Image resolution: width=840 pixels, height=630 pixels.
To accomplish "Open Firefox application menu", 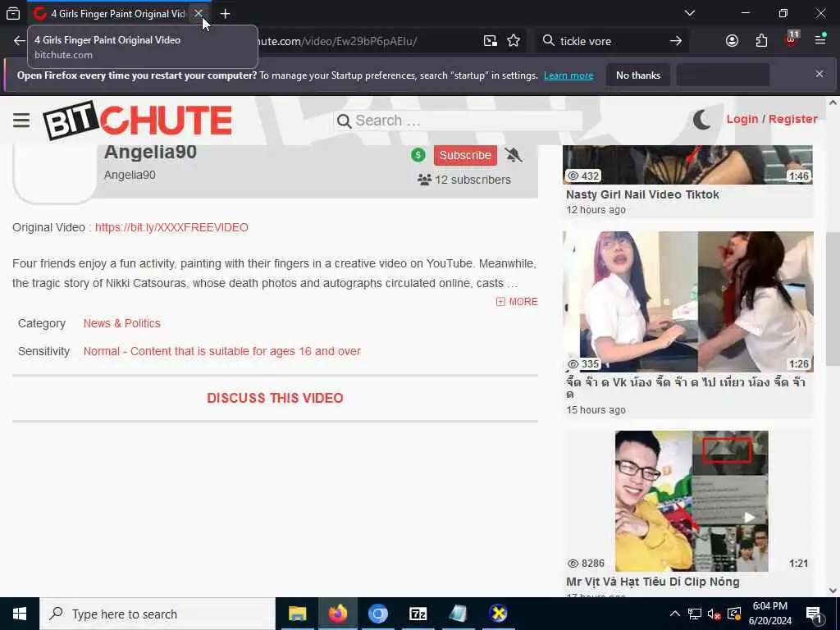I will point(820,39).
